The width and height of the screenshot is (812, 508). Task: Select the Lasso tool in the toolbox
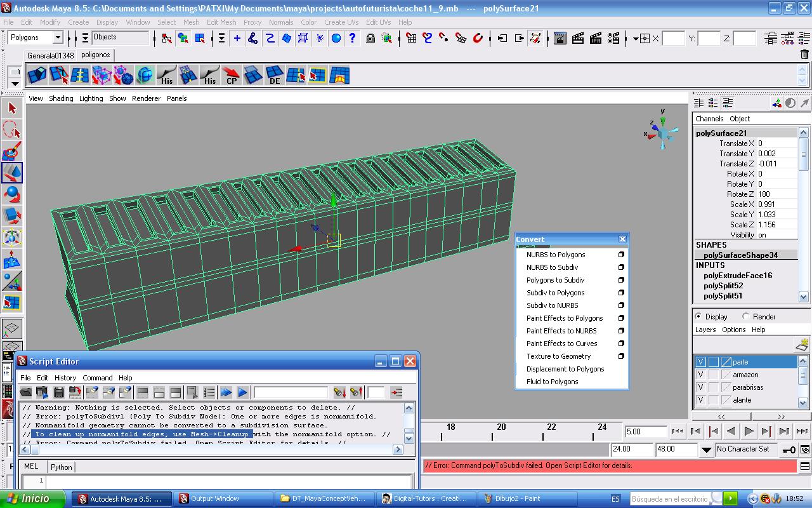[12, 130]
